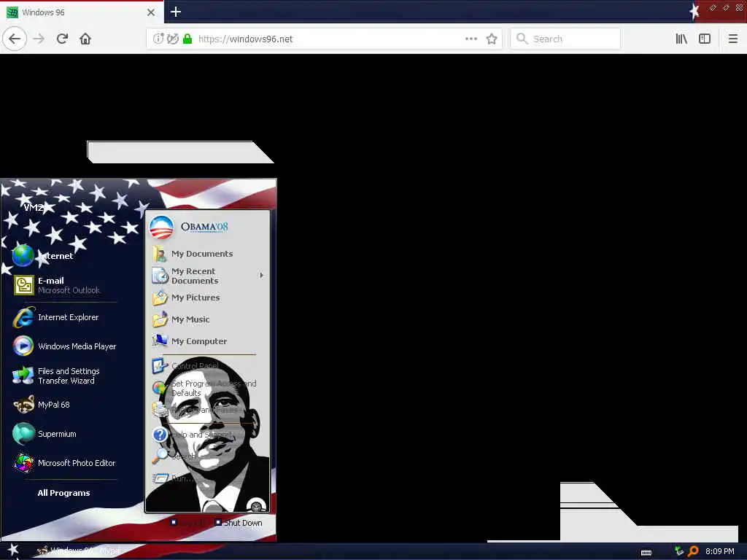Viewport: 747px width, 560px height.
Task: Click the 8:09 PM clock
Action: click(x=720, y=551)
